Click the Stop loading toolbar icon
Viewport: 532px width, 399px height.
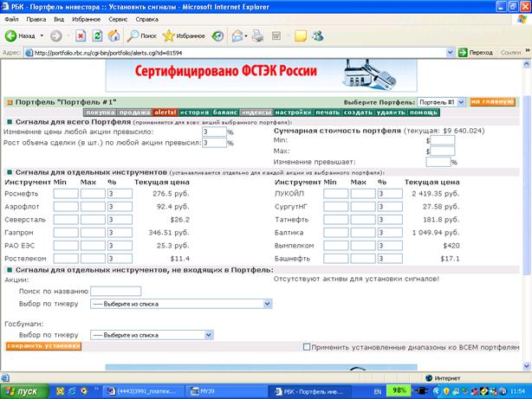pos(81,36)
